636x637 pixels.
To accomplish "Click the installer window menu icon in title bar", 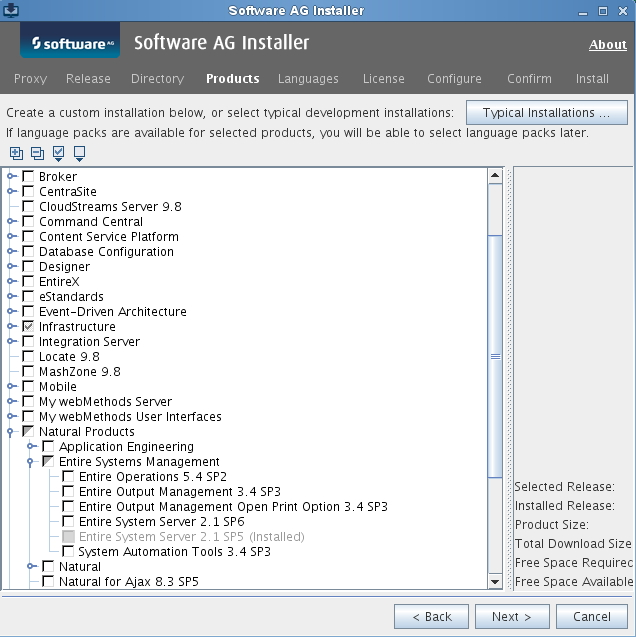I will pyautogui.click(x=11, y=10).
